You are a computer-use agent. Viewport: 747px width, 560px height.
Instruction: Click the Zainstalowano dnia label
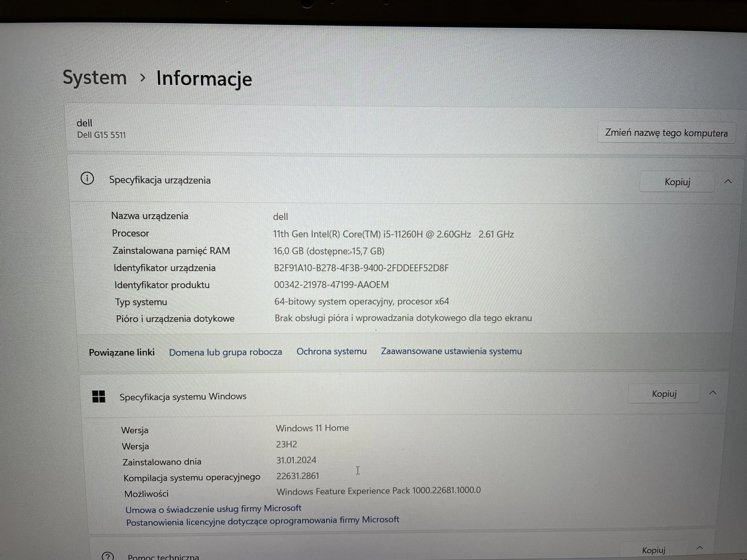162,462
